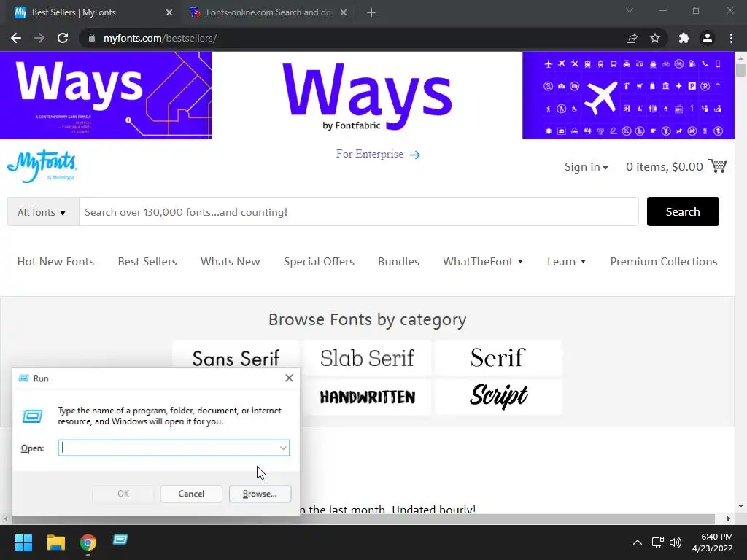Open the clock showing 6:40 PM
This screenshot has height=560, width=747.
[x=713, y=542]
